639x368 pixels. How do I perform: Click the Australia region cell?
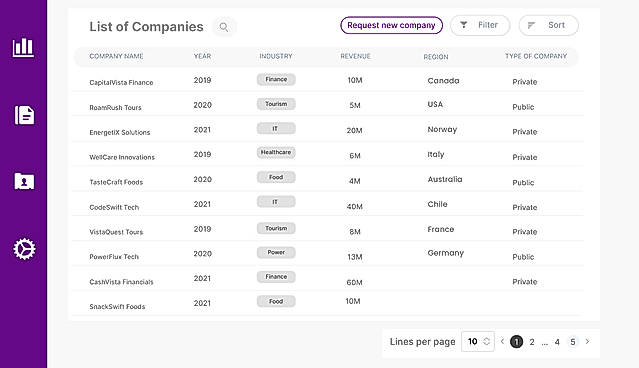(445, 179)
